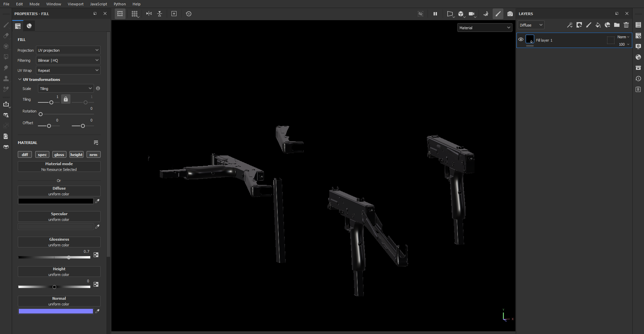The height and width of the screenshot is (334, 644).
Task: Open the export textures icon in left toolbar
Action: coord(6,104)
